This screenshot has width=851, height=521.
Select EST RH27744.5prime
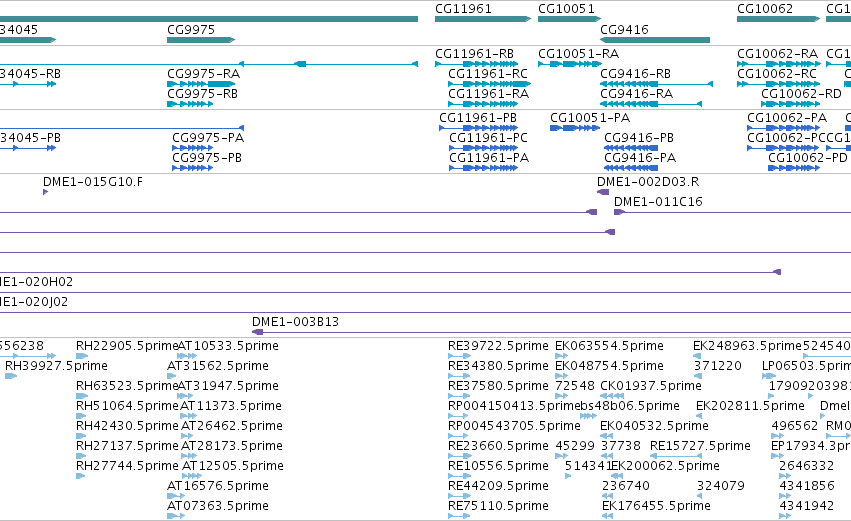tap(81, 476)
